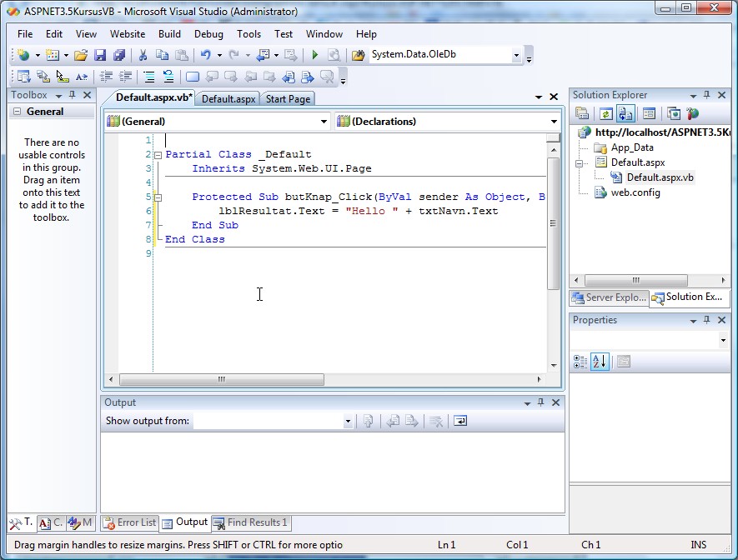Select the App_Data folder in Solution Explorer

tap(632, 147)
